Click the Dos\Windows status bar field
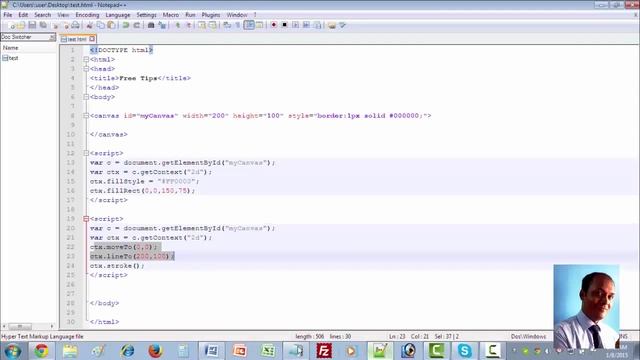 pyautogui.click(x=528, y=336)
